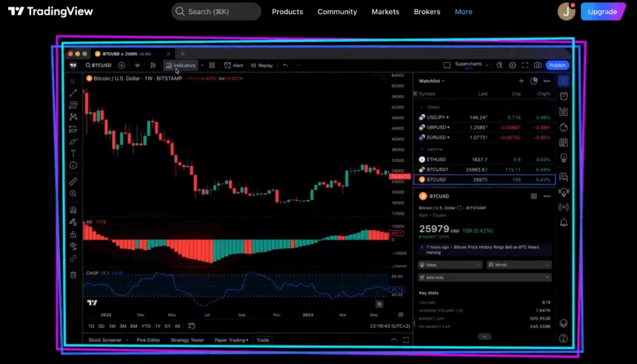Remove drawings with trash icon
Image resolution: width=637 pixels, height=364 pixels.
73,275
